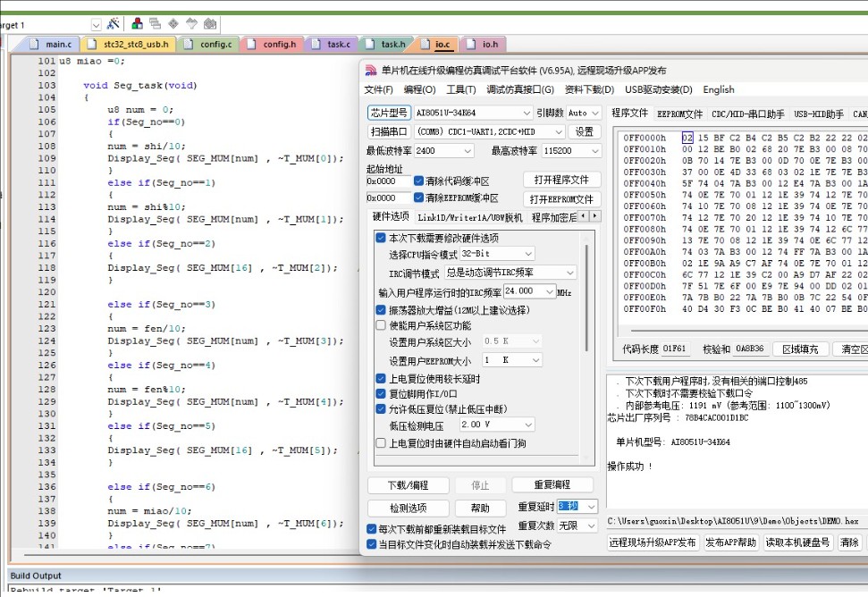Open the 调试仿真接口(G) menu
Screen dimensions: 868x597
(x=519, y=89)
